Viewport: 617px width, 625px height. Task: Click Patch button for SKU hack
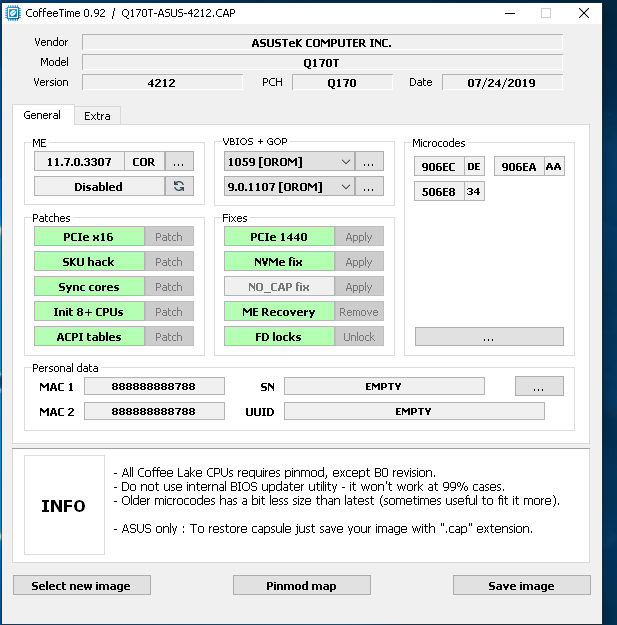pyautogui.click(x=169, y=262)
